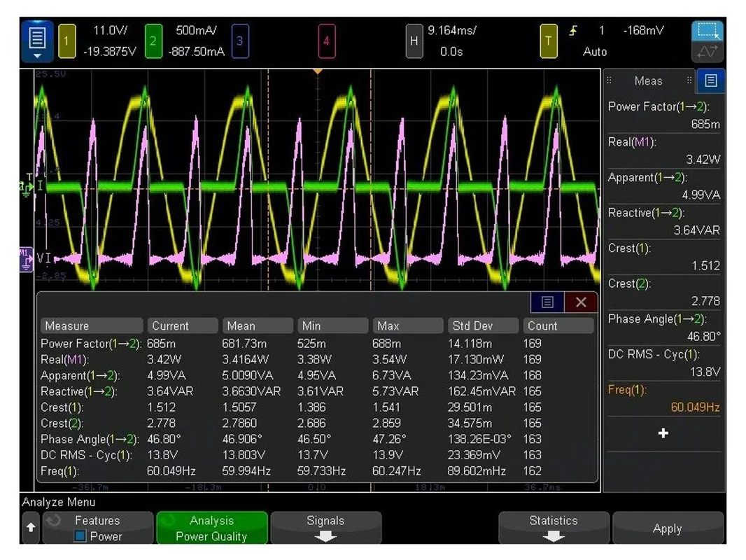
Task: Click channel 2 offset -887.50mA value
Action: click(196, 51)
